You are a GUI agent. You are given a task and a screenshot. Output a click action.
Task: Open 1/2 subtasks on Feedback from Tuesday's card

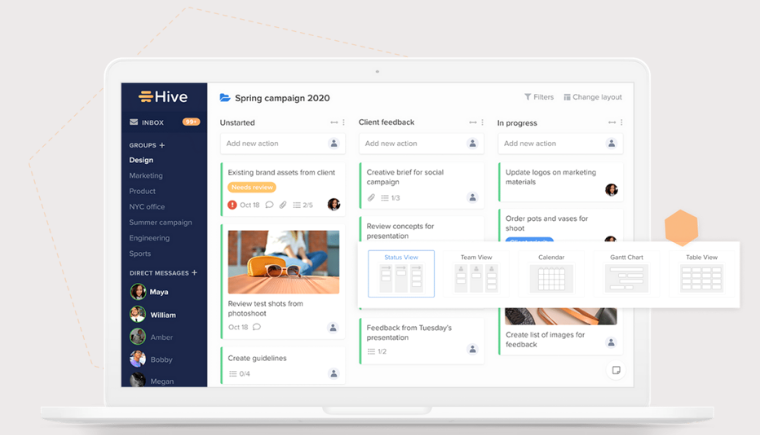[x=377, y=351]
